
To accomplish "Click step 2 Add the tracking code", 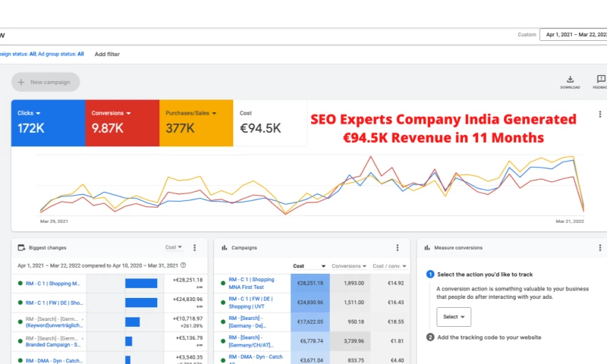I will [489, 337].
